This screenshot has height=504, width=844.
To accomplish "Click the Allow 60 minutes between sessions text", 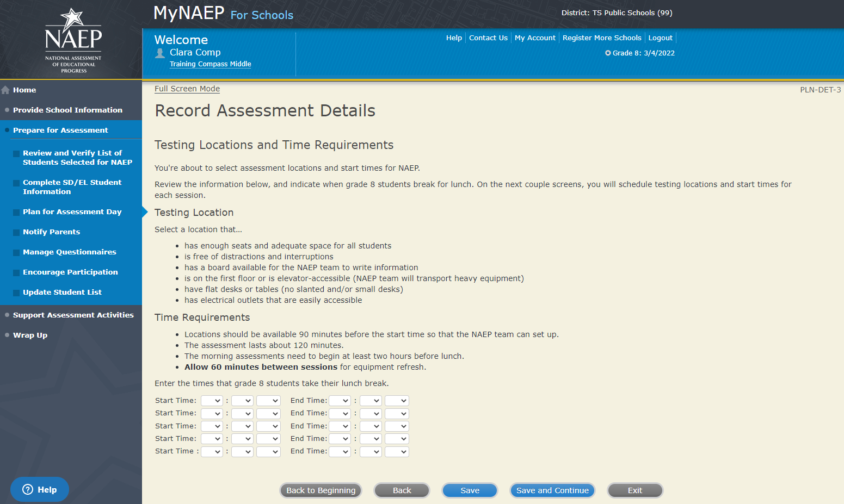I will click(261, 367).
